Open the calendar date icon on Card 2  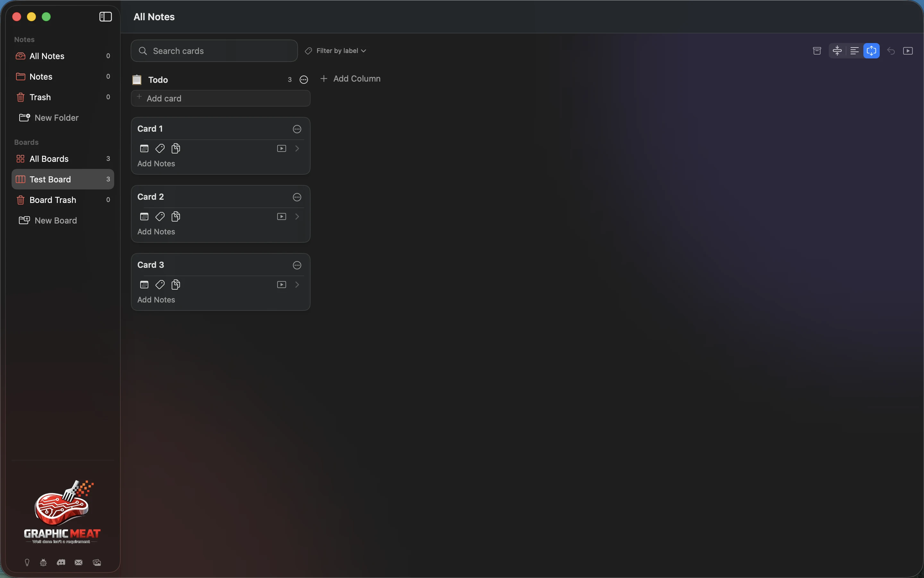(144, 217)
